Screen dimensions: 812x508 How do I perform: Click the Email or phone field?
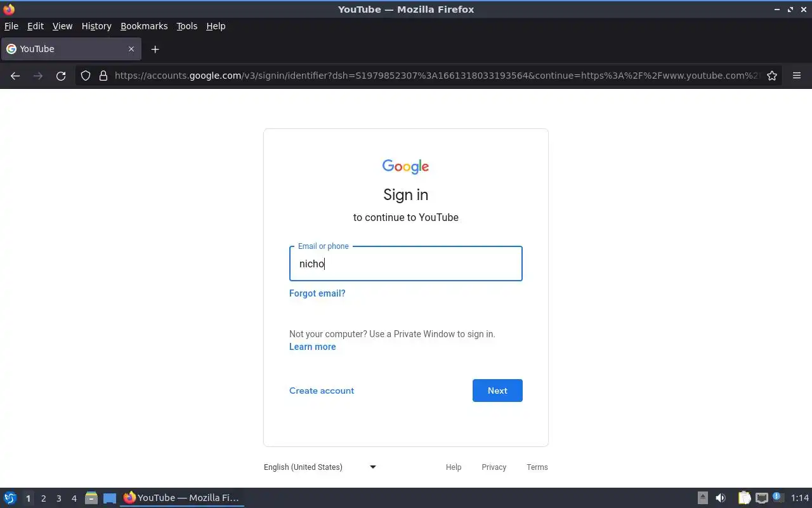click(406, 264)
